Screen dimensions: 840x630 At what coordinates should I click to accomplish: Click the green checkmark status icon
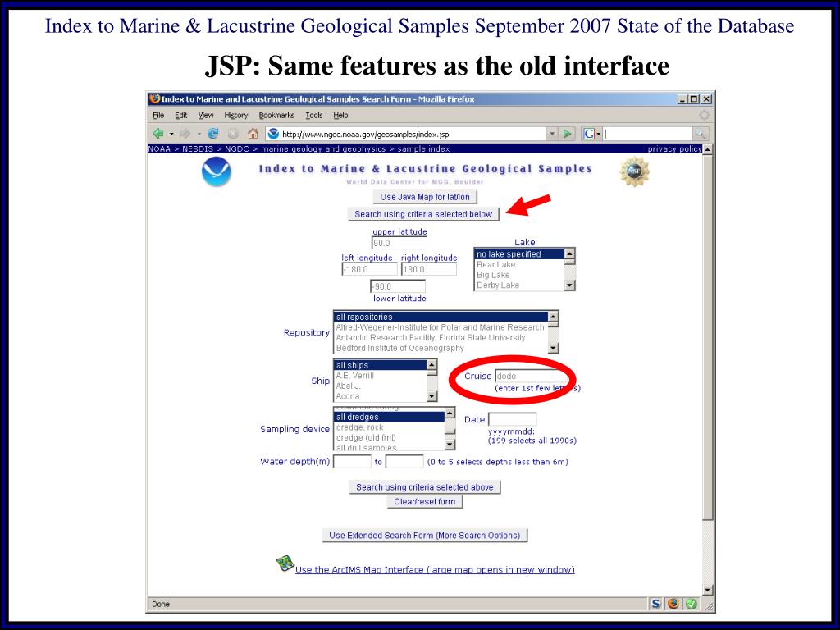[691, 604]
